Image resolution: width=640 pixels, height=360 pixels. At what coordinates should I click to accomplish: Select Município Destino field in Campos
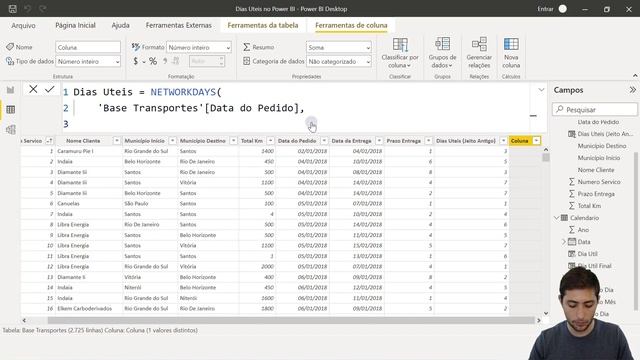[602, 146]
